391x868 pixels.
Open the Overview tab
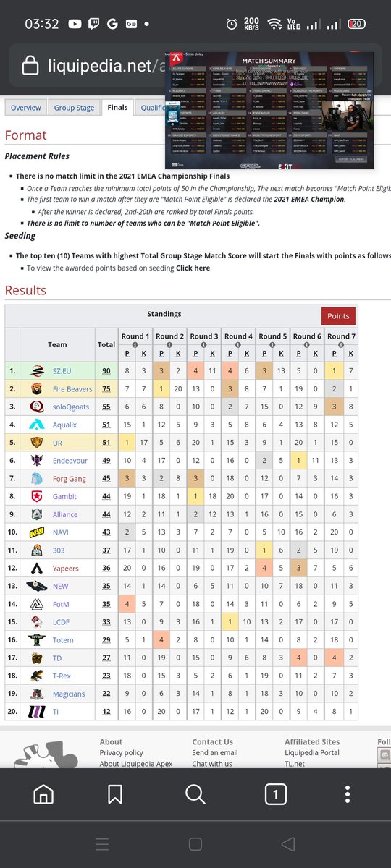(x=26, y=107)
